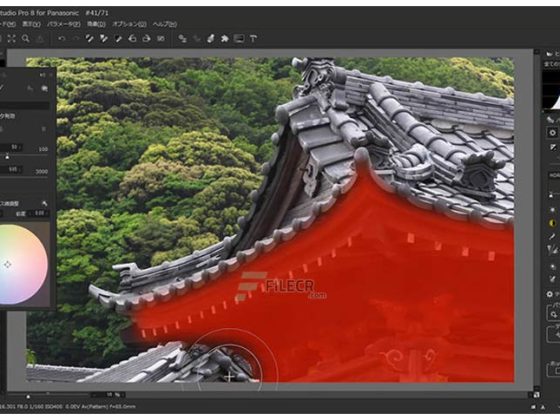Click the Redo arrow in the toolbar

(x=75, y=39)
